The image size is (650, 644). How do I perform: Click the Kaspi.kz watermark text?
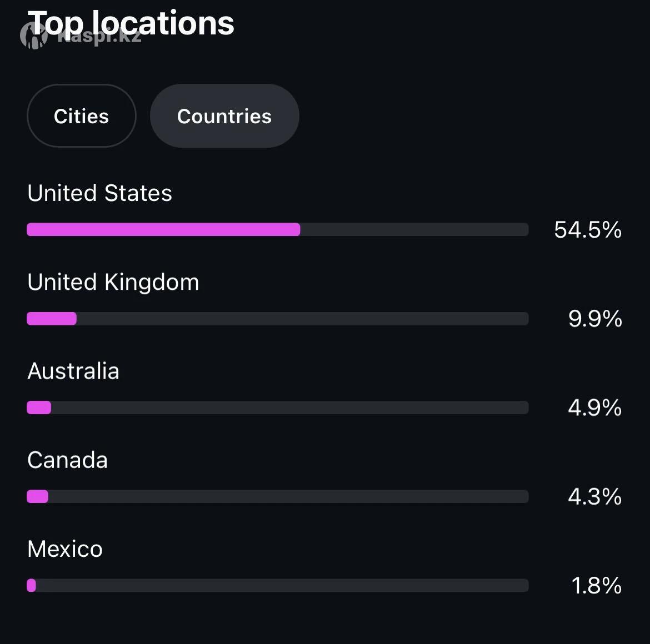pos(99,37)
